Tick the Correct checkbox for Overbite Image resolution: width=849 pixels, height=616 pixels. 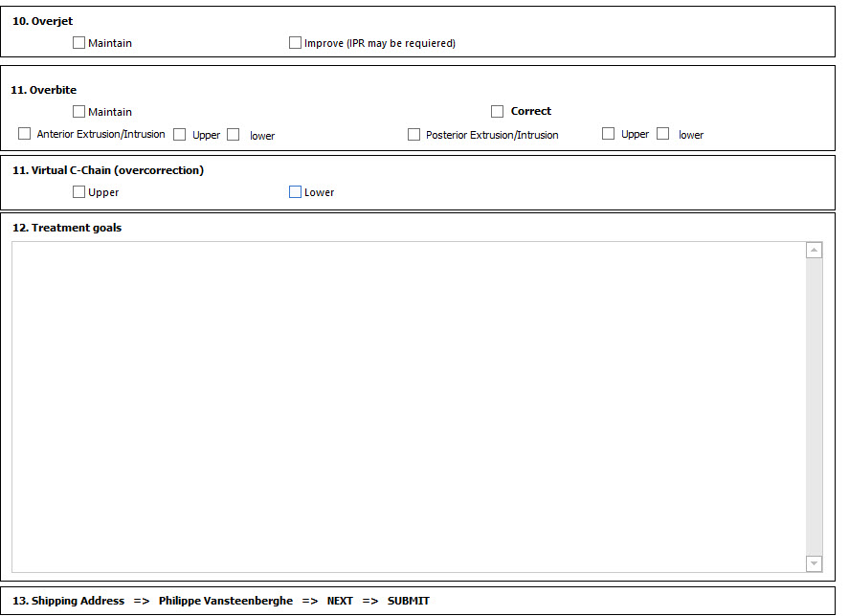pyautogui.click(x=498, y=112)
